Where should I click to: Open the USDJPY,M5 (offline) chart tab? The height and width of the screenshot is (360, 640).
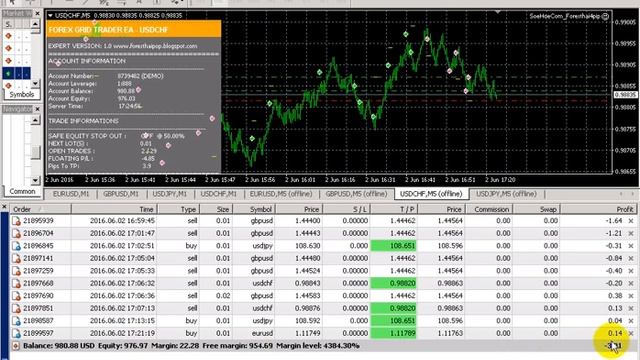click(506, 194)
